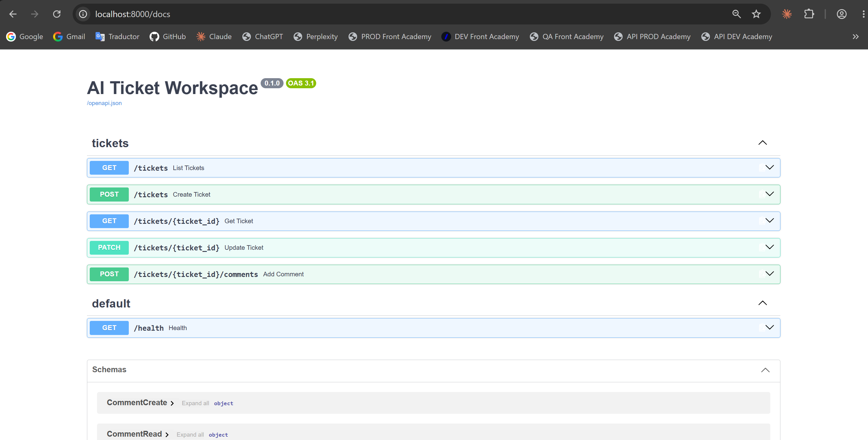Viewport: 868px width, 440px height.
Task: Open the Extensions puzzle icon
Action: [809, 14]
